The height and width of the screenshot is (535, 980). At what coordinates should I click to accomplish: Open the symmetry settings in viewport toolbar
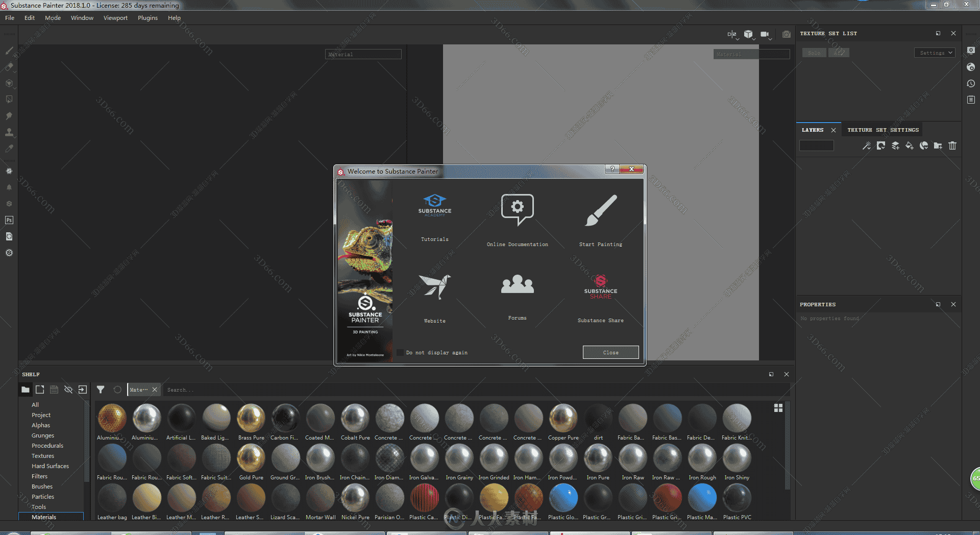[732, 34]
